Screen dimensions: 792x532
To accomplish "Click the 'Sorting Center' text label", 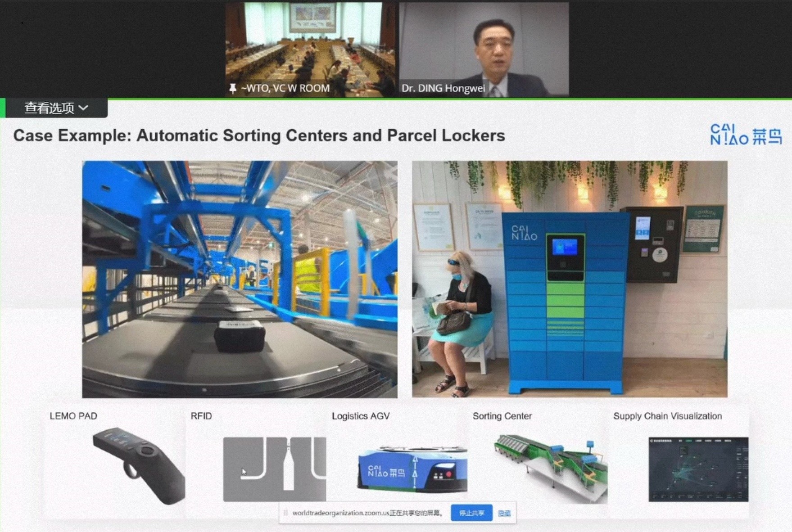I will (x=502, y=416).
